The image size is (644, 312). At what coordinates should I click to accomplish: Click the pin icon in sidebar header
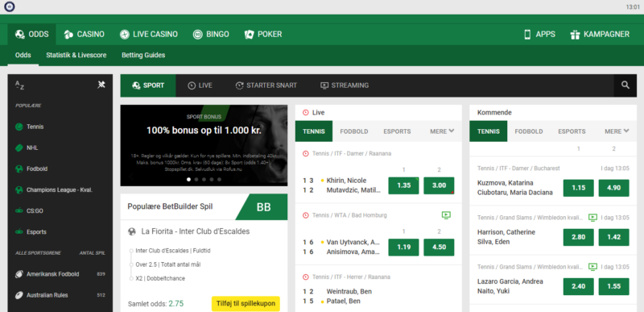pyautogui.click(x=101, y=85)
